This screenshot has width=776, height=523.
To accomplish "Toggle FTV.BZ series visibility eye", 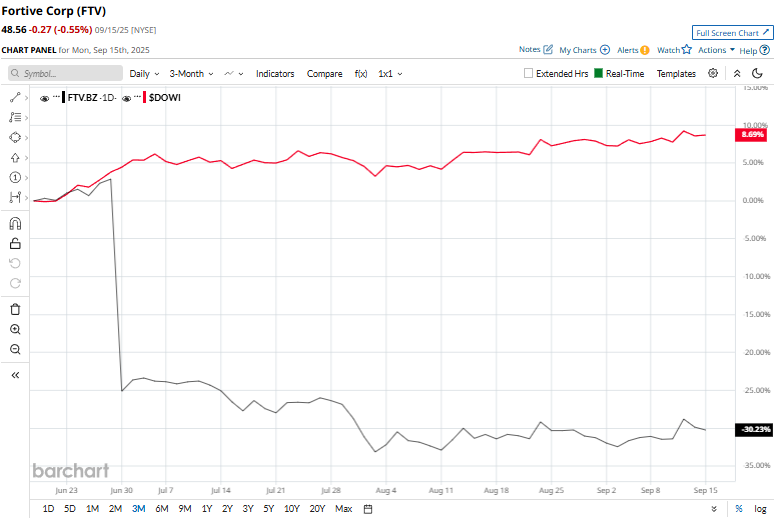I will pyautogui.click(x=45, y=98).
